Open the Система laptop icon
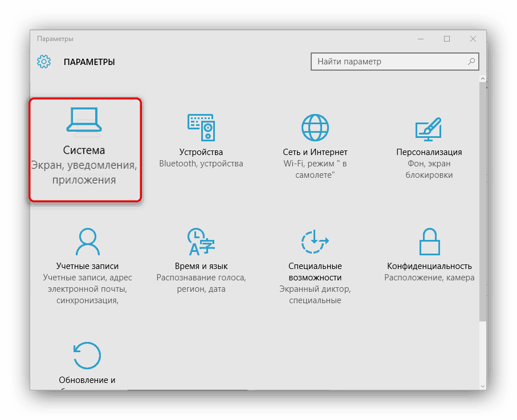 84,122
